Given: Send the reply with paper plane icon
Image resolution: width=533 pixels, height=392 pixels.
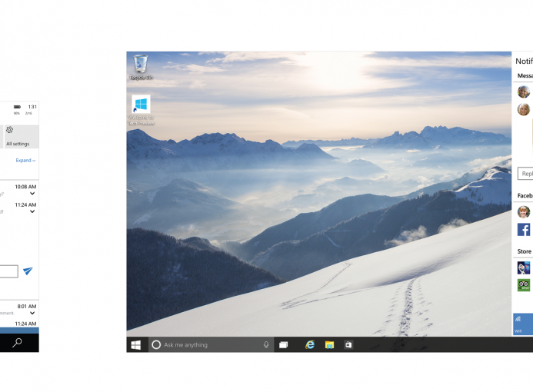Looking at the screenshot, I should pyautogui.click(x=28, y=271).
